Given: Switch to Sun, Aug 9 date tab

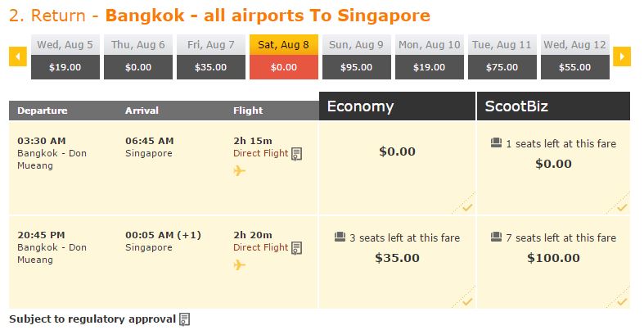Looking at the screenshot, I should click(357, 57).
